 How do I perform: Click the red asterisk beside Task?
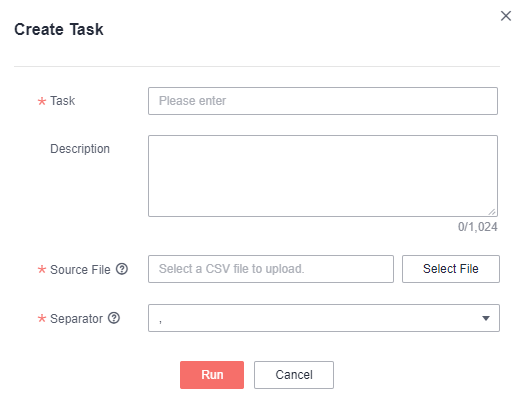click(x=42, y=101)
